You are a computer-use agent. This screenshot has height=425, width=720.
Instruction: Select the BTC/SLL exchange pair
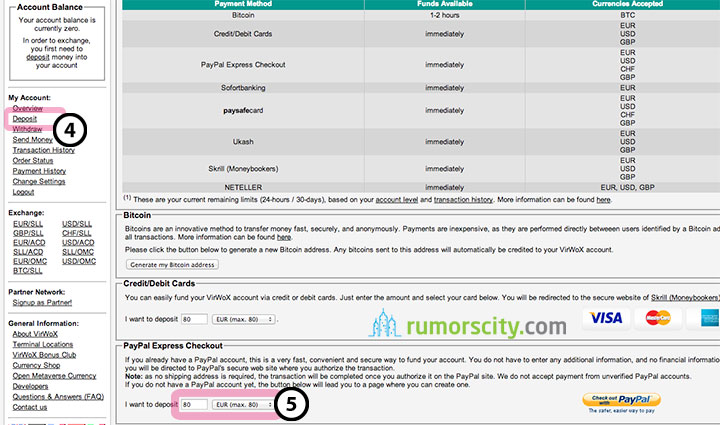click(x=28, y=271)
